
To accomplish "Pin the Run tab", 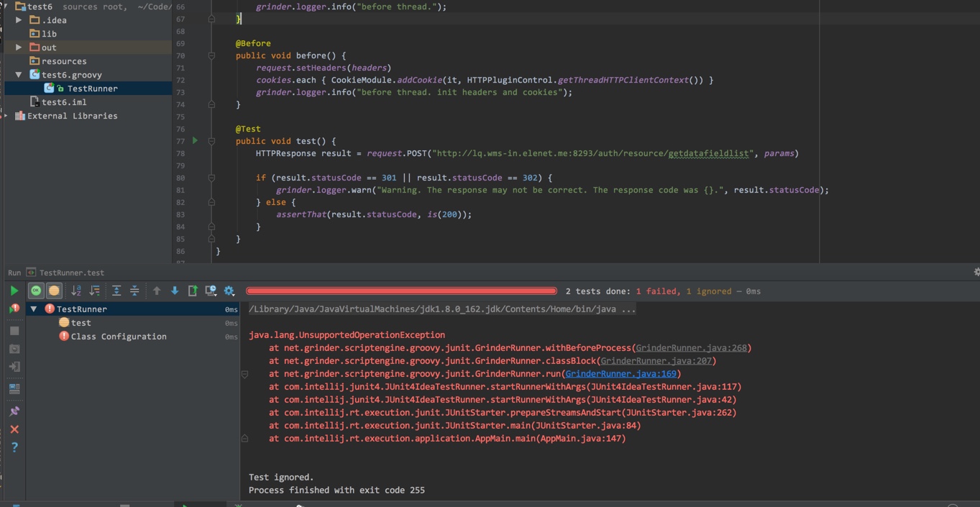I will (14, 411).
